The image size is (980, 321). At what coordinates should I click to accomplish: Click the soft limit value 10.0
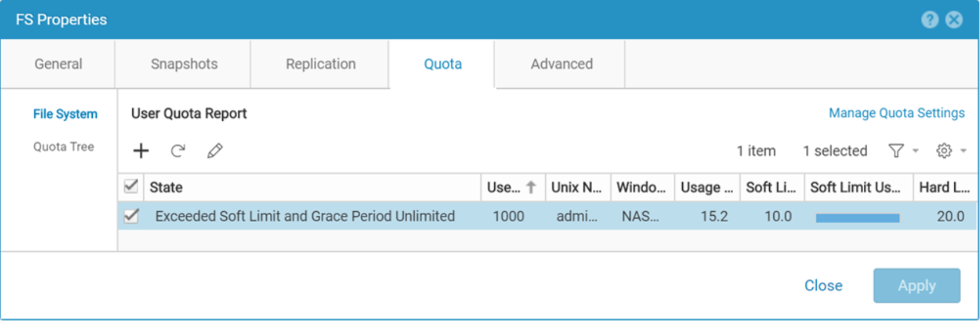point(778,216)
